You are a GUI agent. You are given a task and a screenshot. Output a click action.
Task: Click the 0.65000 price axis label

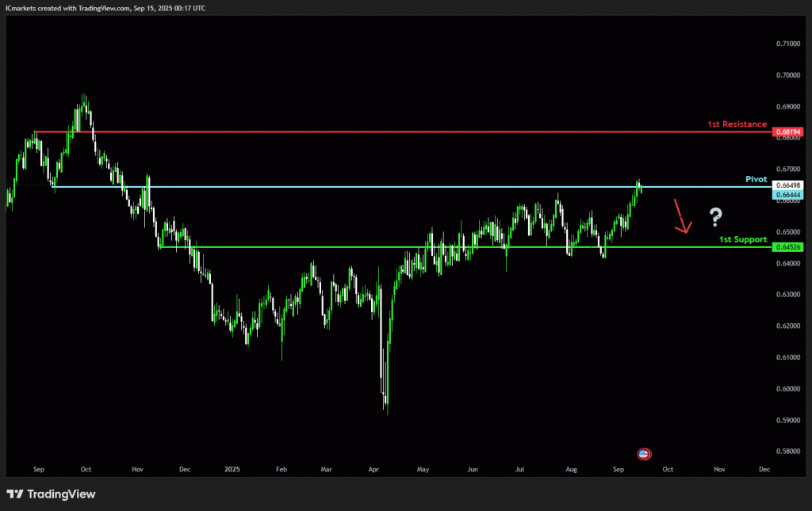[x=788, y=231]
